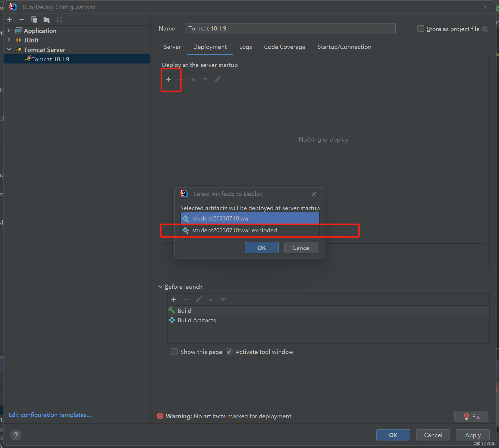
Task: Click OK in Run/Debug Configurations
Action: coord(393,435)
